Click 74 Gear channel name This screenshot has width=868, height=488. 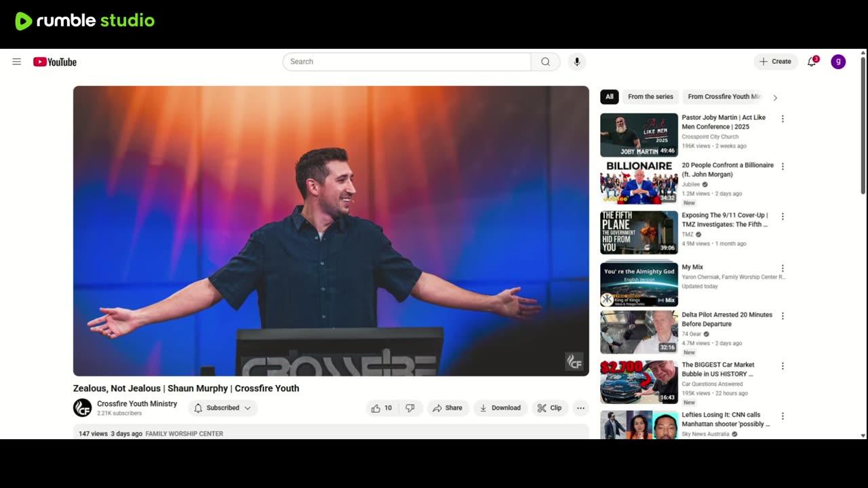coord(692,334)
